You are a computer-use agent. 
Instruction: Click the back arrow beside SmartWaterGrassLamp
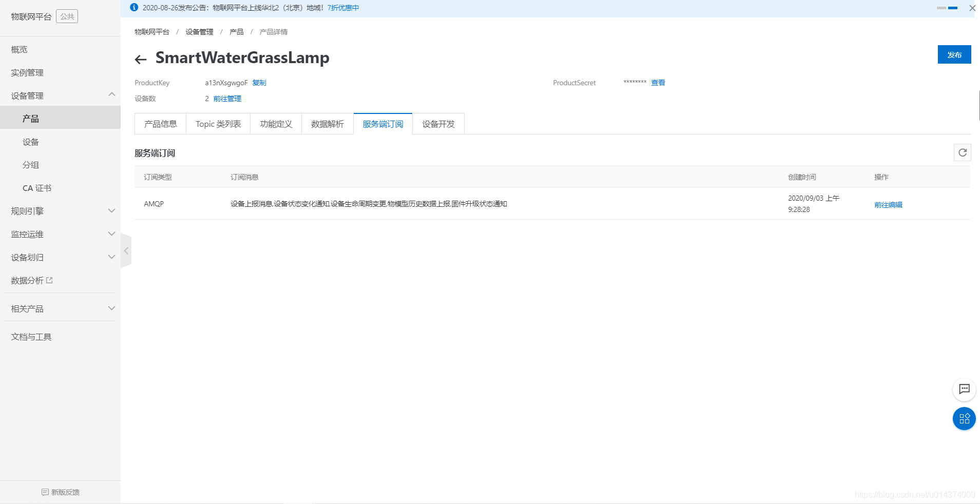click(x=141, y=60)
